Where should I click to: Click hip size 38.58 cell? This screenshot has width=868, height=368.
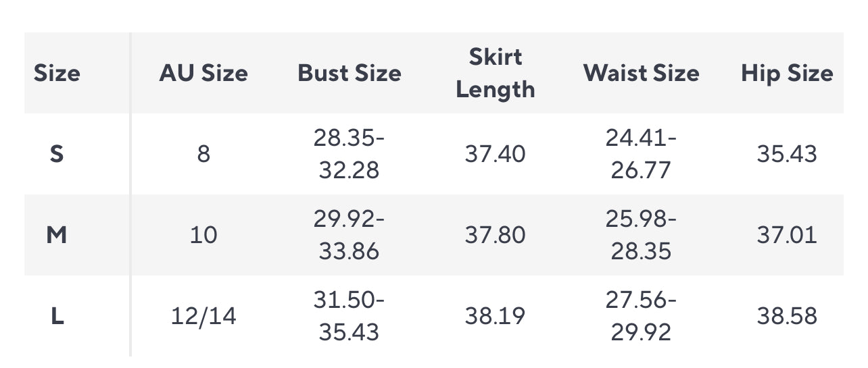point(787,316)
